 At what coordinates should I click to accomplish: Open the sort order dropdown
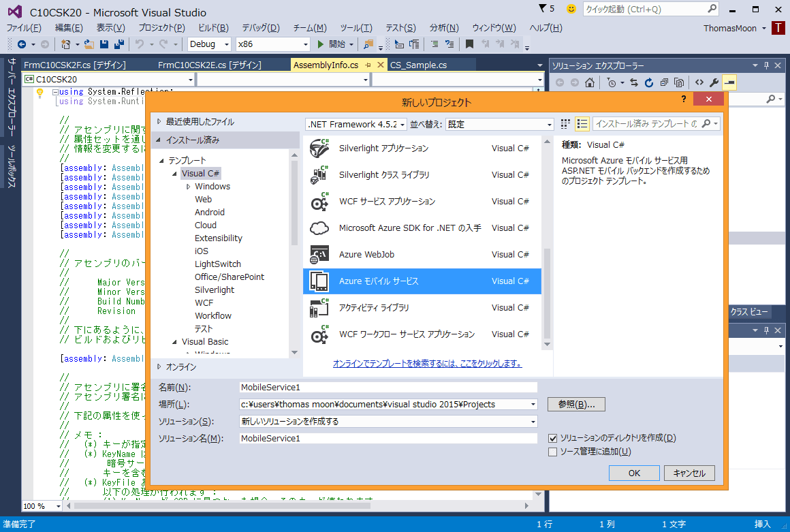500,125
